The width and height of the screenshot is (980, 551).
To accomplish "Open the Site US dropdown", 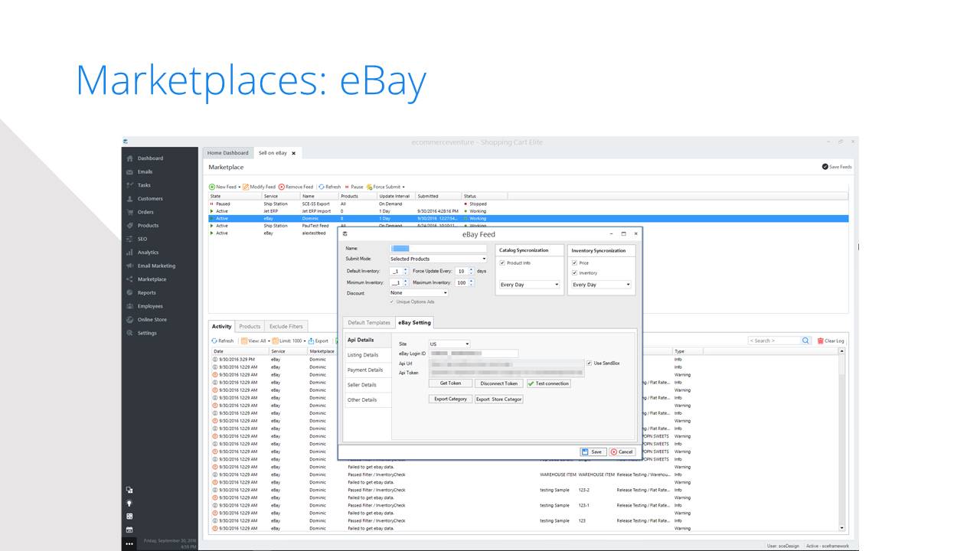I will click(x=449, y=344).
